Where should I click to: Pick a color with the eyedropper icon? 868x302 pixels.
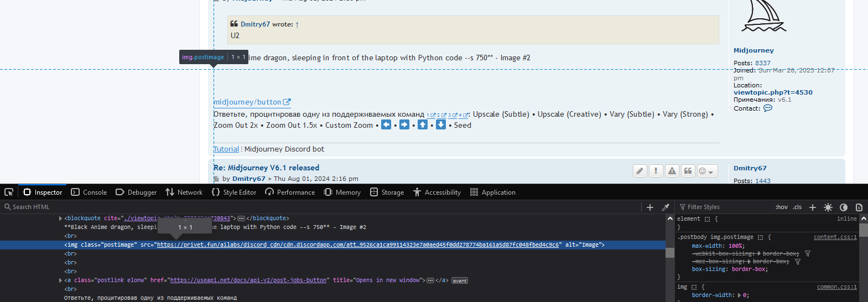click(666, 207)
